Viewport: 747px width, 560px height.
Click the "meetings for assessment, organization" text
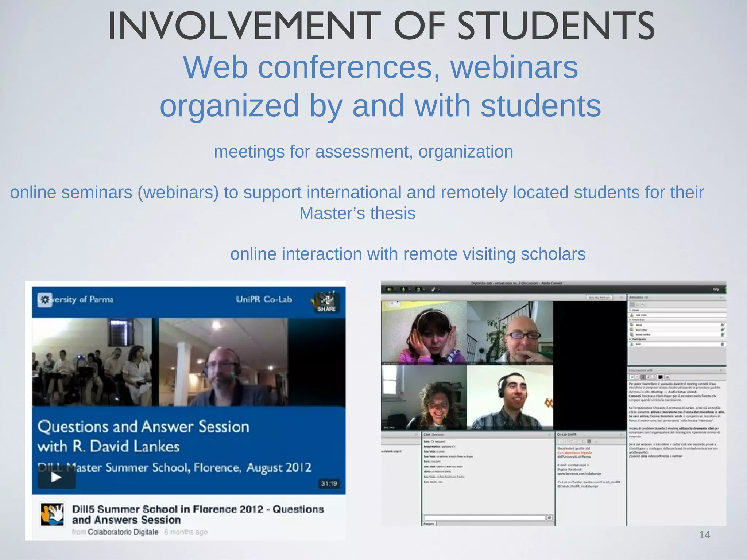pyautogui.click(x=364, y=152)
